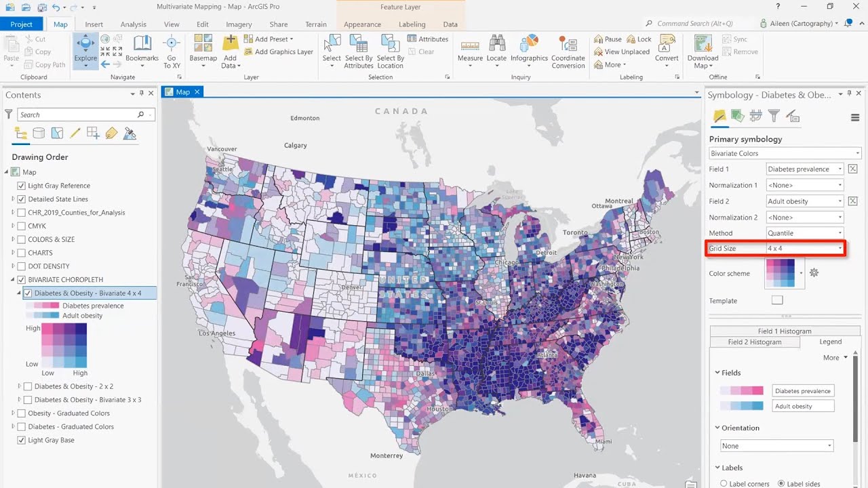This screenshot has width=868, height=488.
Task: Click the Attributes button
Action: tap(428, 39)
